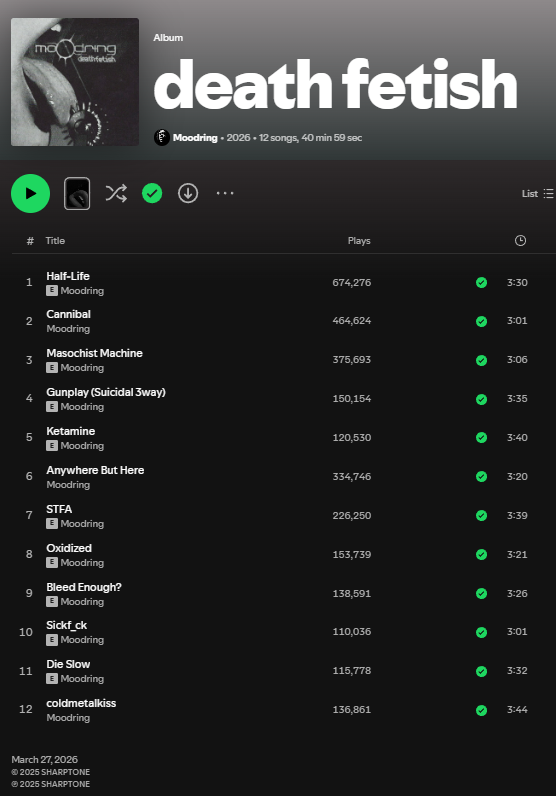Select Anywhere But Here track
Image resolution: width=556 pixels, height=796 pixels.
tap(95, 470)
